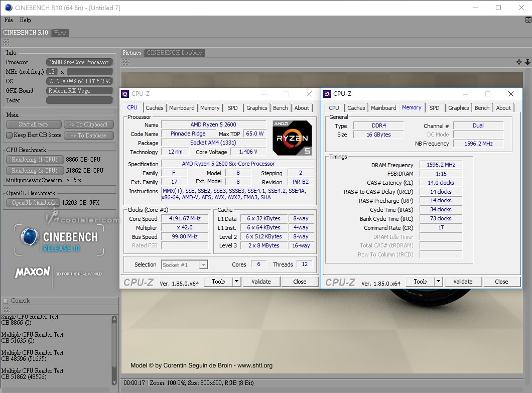The image size is (532, 393).
Task: Click Validate in the Memory CPU-Z window
Action: pyautogui.click(x=462, y=282)
